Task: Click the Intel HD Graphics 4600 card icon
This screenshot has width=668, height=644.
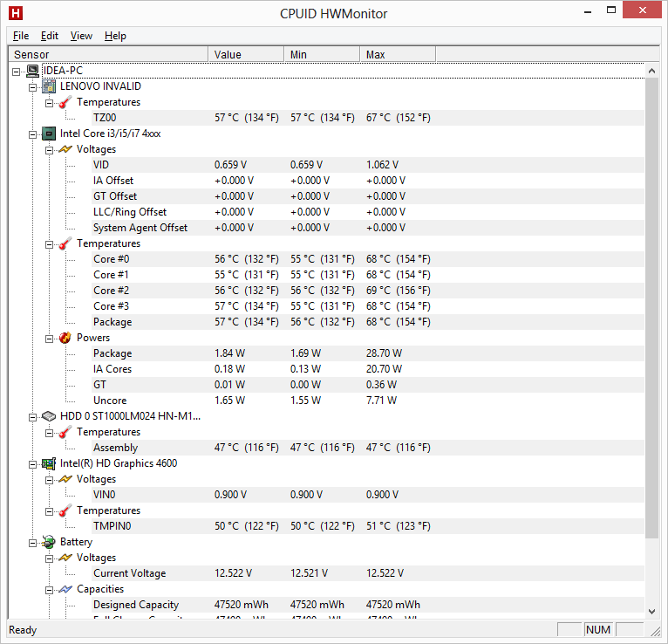Action: point(49,463)
